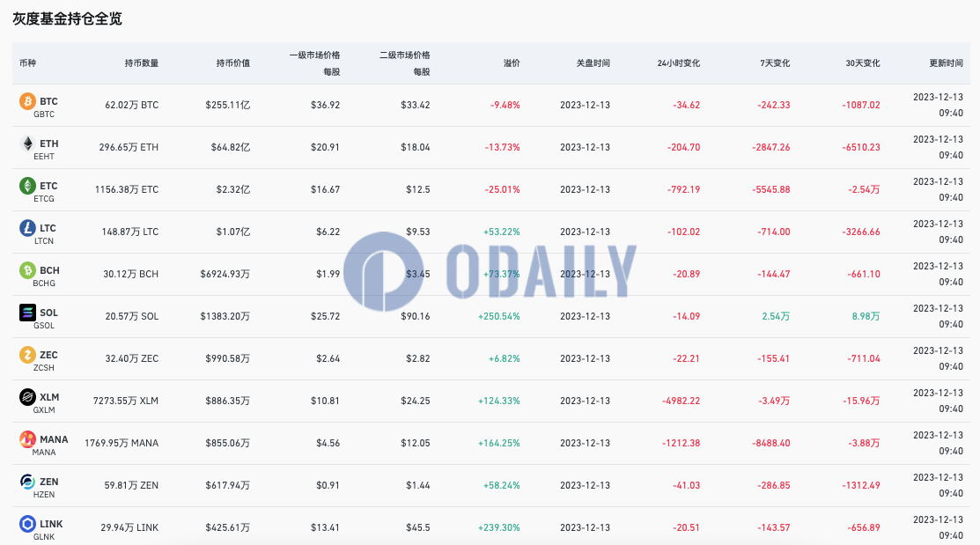Click the +58.24% premium for ZEN
980x545 pixels.
point(501,486)
